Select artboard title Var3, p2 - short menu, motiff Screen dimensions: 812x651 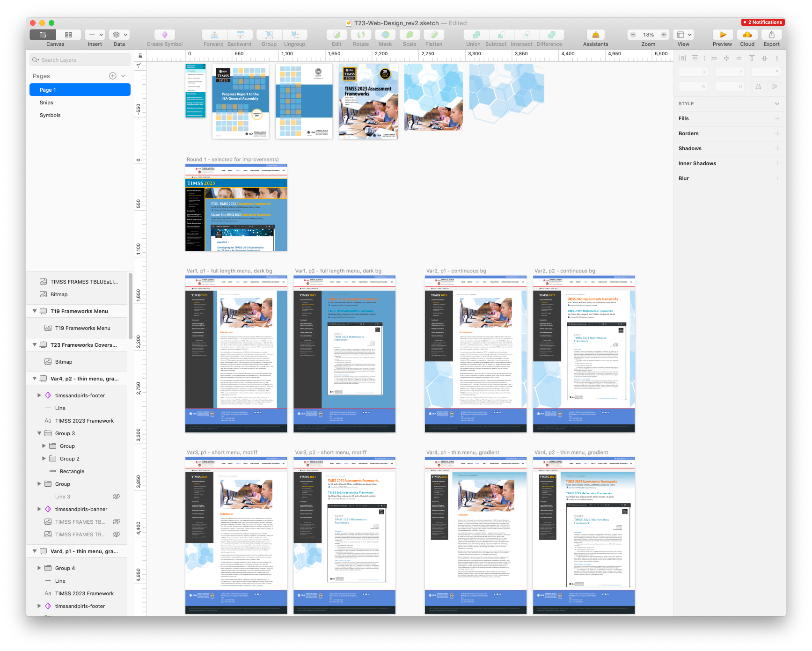click(x=330, y=453)
